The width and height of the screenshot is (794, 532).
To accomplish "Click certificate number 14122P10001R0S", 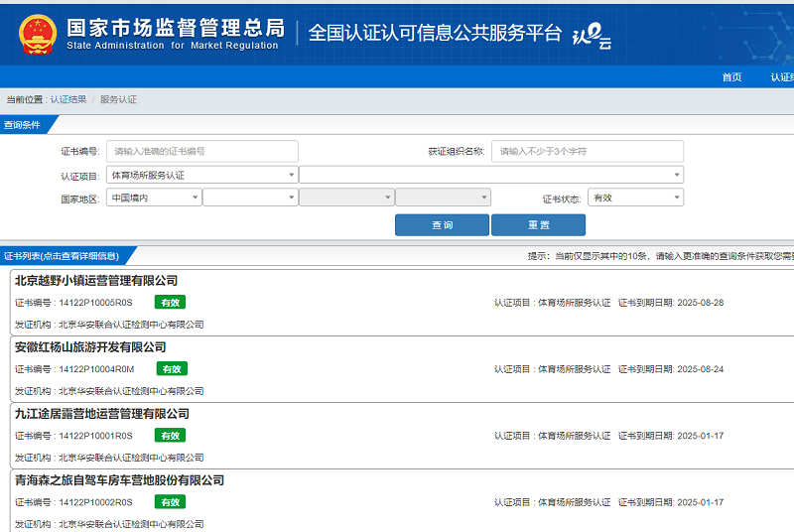I will (95, 436).
